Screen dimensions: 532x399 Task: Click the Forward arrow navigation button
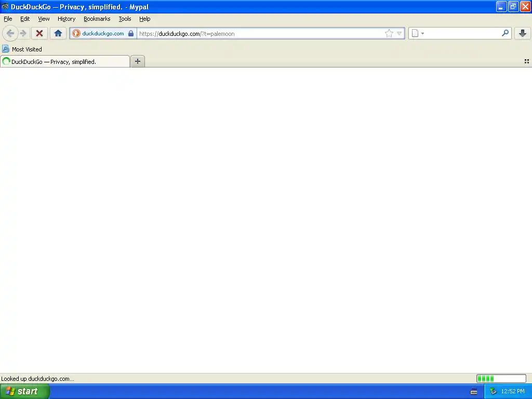point(23,33)
